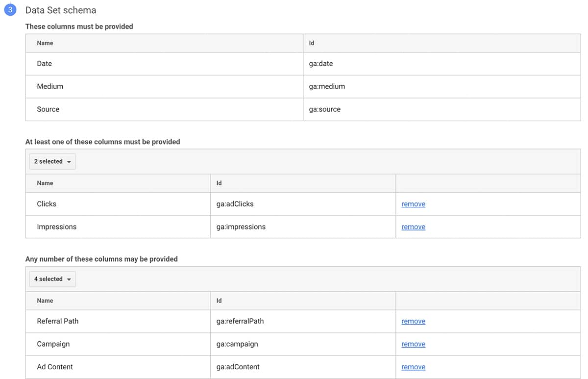The width and height of the screenshot is (588, 379).
Task: Click "Any number of these columns" label
Action: (101, 259)
